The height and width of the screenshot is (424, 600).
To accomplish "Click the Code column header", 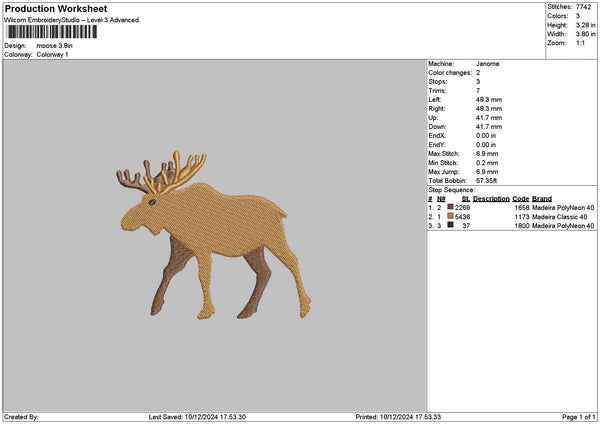I will [520, 198].
